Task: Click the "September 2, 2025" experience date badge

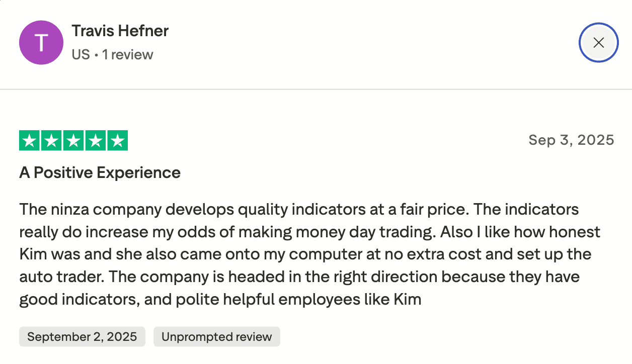Action: point(82,337)
